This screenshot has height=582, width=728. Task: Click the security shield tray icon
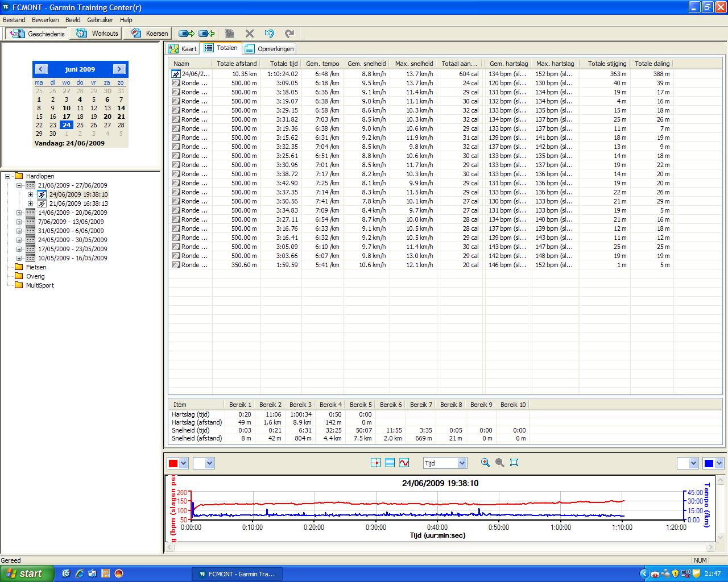coord(675,573)
